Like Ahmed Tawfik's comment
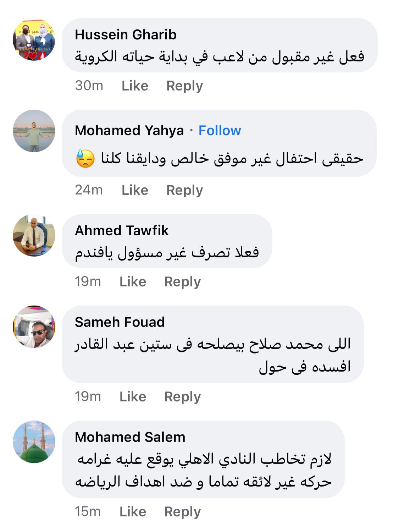This screenshot has width=399, height=532. pyautogui.click(x=133, y=282)
